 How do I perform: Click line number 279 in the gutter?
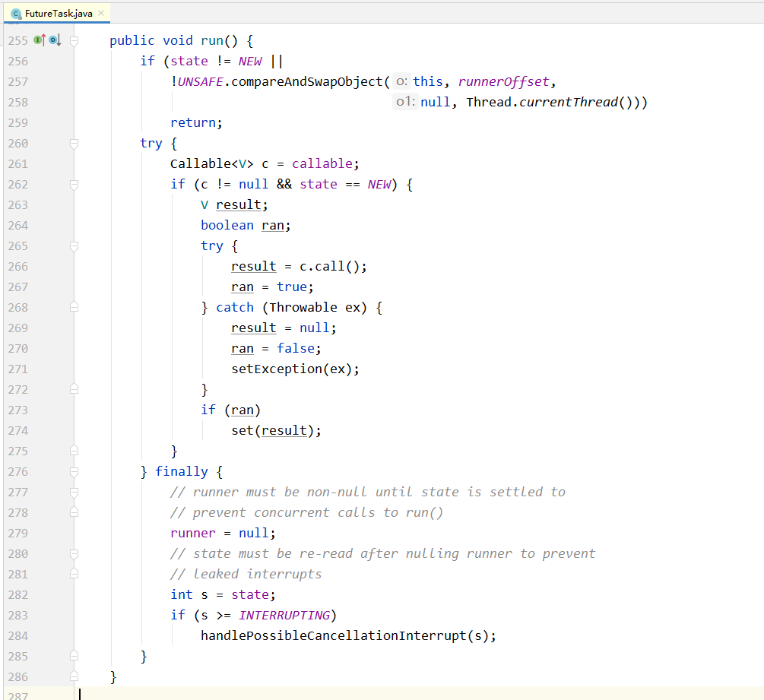point(18,534)
